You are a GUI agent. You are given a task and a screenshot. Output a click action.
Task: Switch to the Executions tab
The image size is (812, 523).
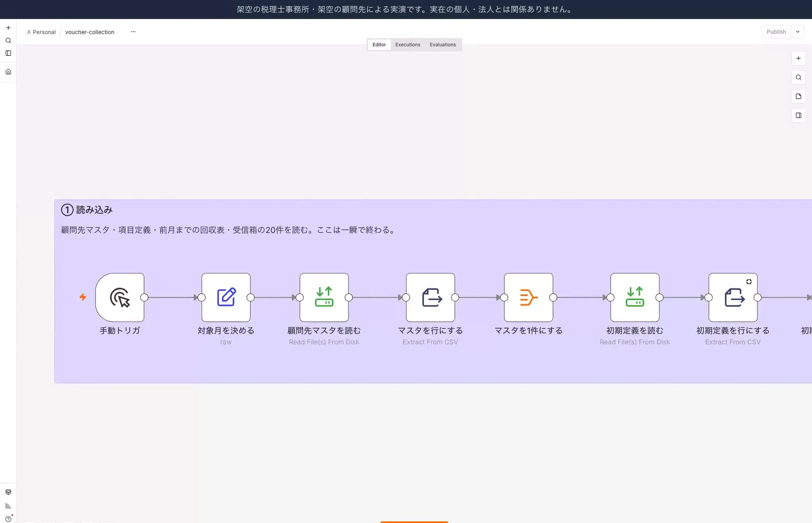(408, 45)
